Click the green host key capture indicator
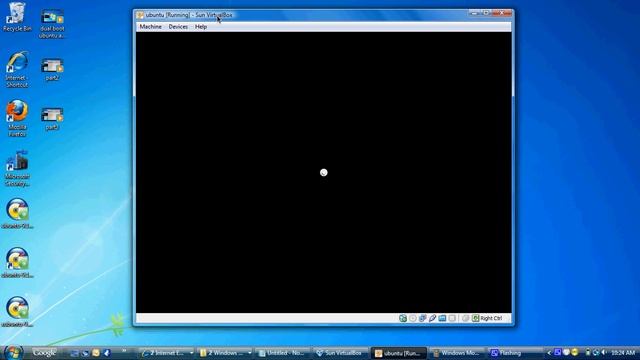The height and width of the screenshot is (360, 640). [476, 318]
